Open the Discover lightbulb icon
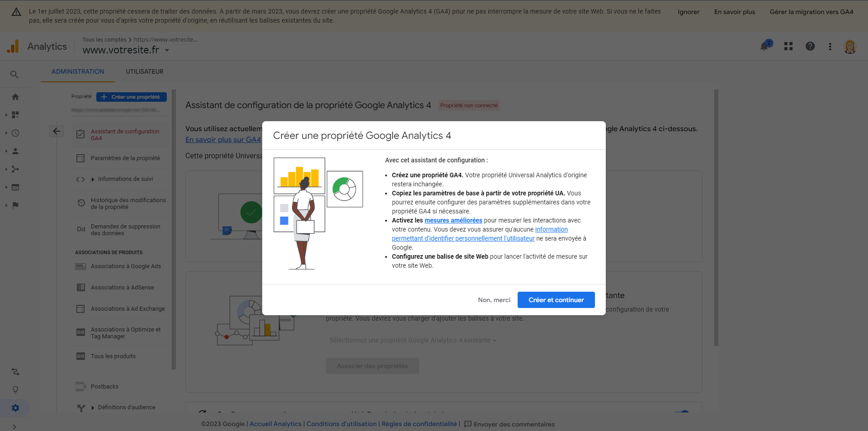868x431 pixels. tap(15, 390)
